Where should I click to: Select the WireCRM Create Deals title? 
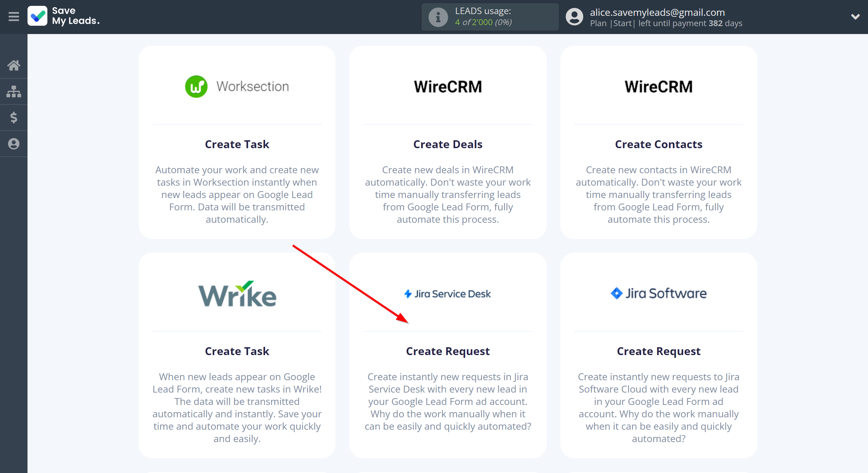[448, 144]
